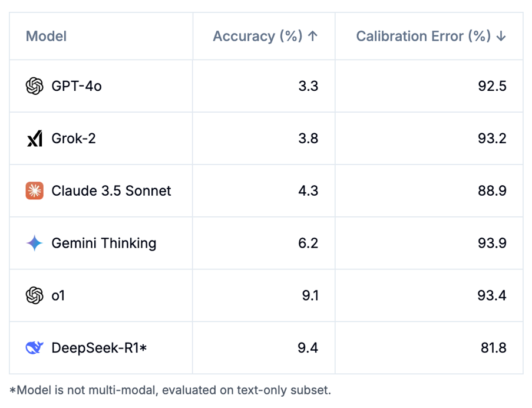Click the Gemini Thinking star icon
Image resolution: width=532 pixels, height=408 pixels.
point(35,243)
